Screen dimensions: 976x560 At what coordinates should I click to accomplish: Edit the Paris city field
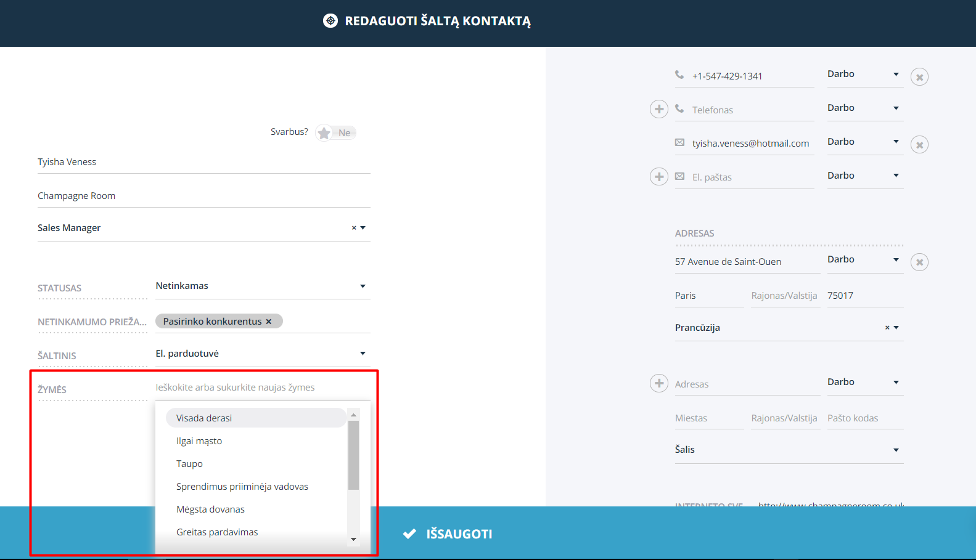709,296
